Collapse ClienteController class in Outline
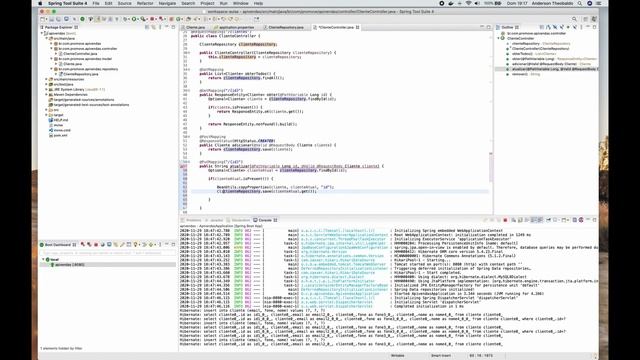This screenshot has height=360, width=640. click(499, 38)
